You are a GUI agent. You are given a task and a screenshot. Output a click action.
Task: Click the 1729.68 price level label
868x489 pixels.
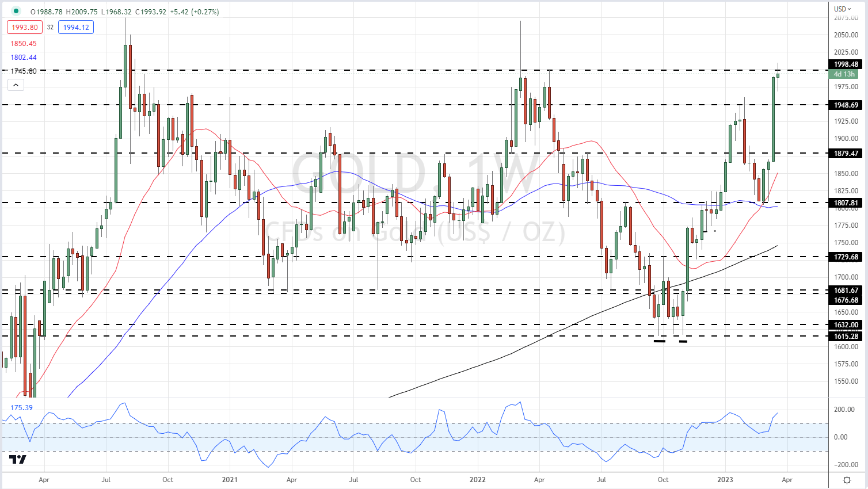844,257
